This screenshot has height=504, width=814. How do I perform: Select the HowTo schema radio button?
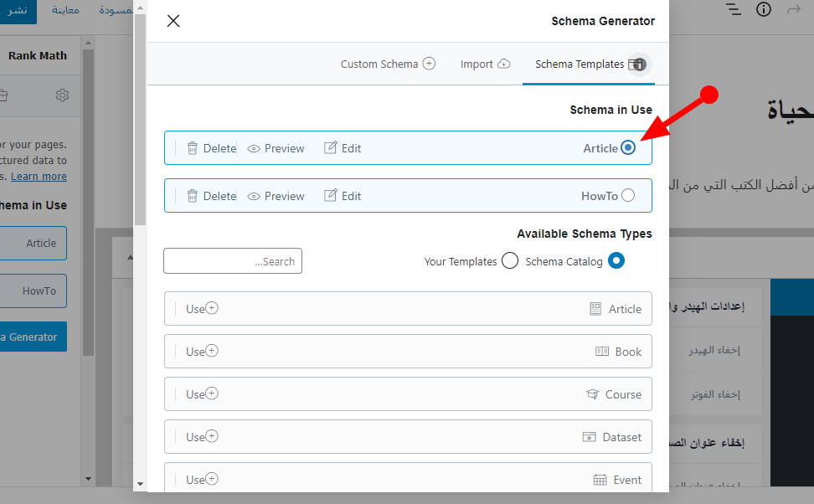point(628,196)
